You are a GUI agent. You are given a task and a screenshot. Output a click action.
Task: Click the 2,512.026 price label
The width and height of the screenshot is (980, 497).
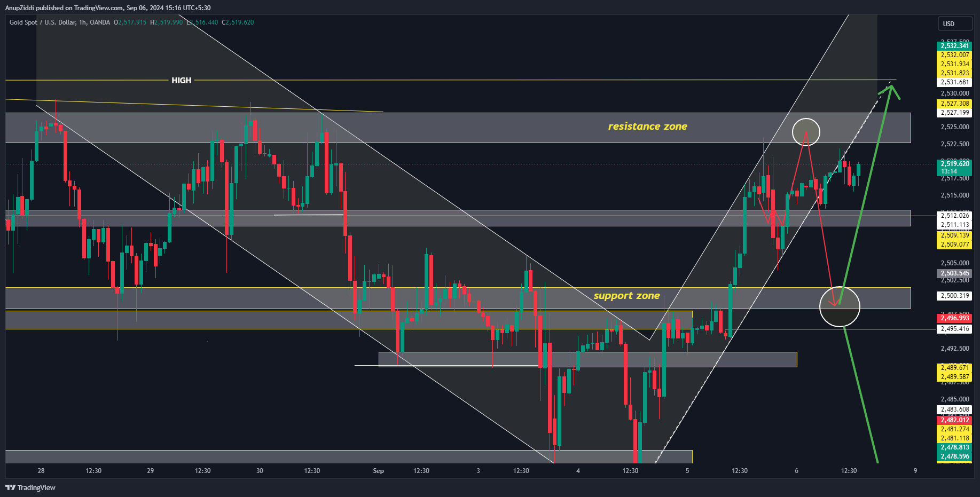point(954,216)
